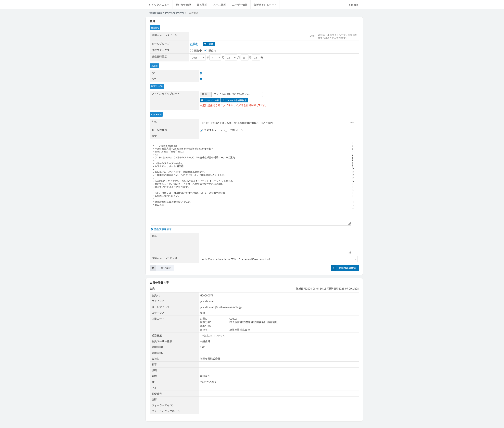Focus the 管理用メールタイトル input field
Image resolution: width=504 pixels, height=428 pixels.
click(x=247, y=36)
